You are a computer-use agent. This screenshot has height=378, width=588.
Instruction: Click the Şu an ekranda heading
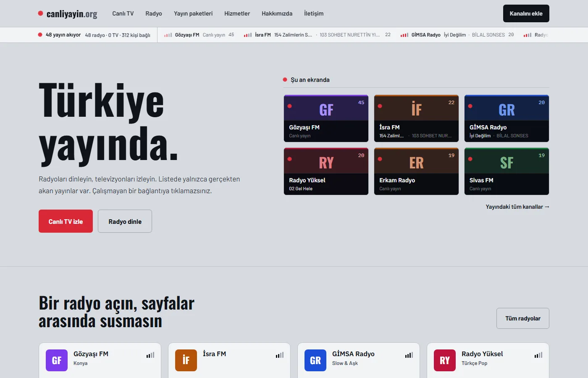pos(310,80)
